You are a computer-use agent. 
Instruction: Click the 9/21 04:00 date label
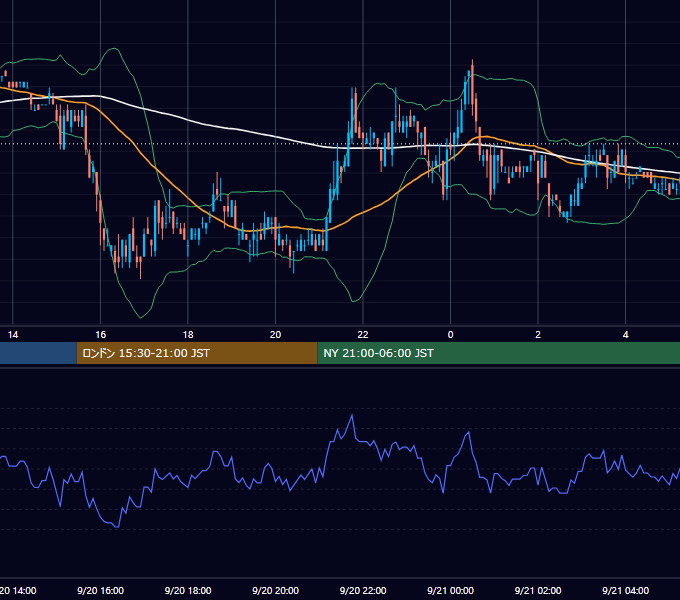625,590
